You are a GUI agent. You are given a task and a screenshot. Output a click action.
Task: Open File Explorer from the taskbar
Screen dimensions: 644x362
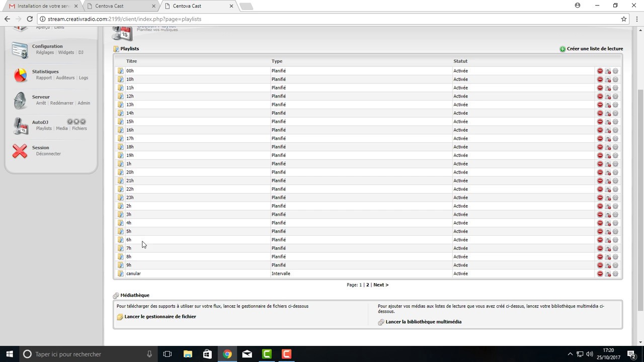(188, 354)
